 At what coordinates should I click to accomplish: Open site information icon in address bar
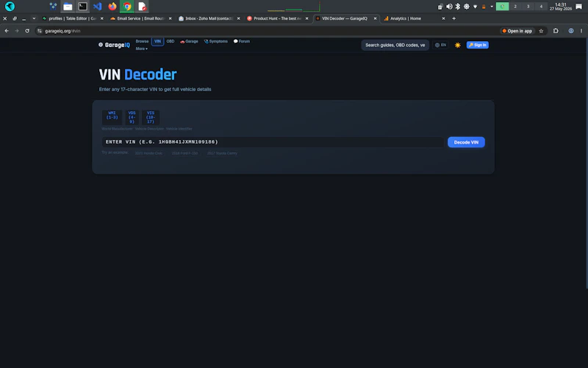[40, 31]
